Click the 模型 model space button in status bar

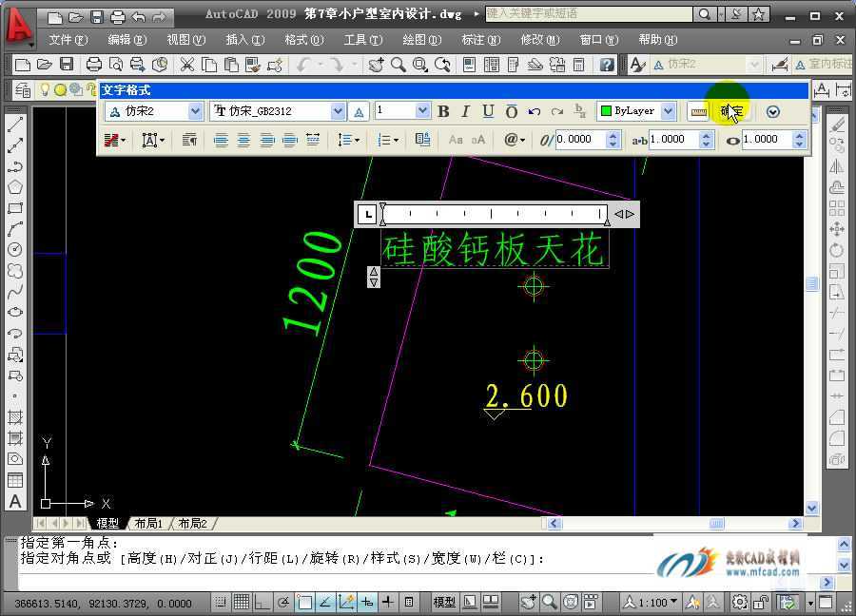444,603
